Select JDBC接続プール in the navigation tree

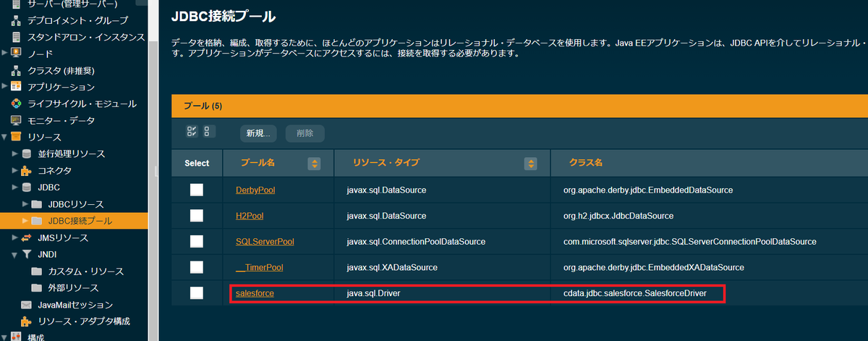[x=80, y=220]
